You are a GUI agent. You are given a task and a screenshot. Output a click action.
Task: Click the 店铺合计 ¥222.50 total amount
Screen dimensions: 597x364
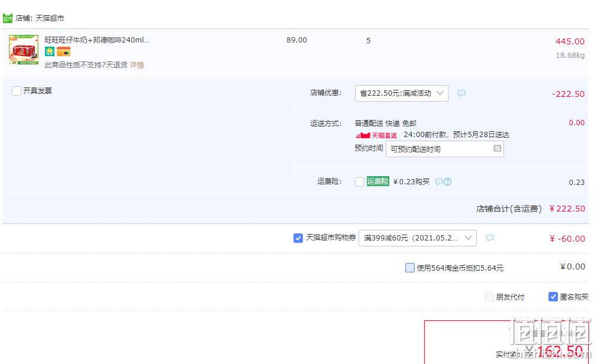pos(567,209)
